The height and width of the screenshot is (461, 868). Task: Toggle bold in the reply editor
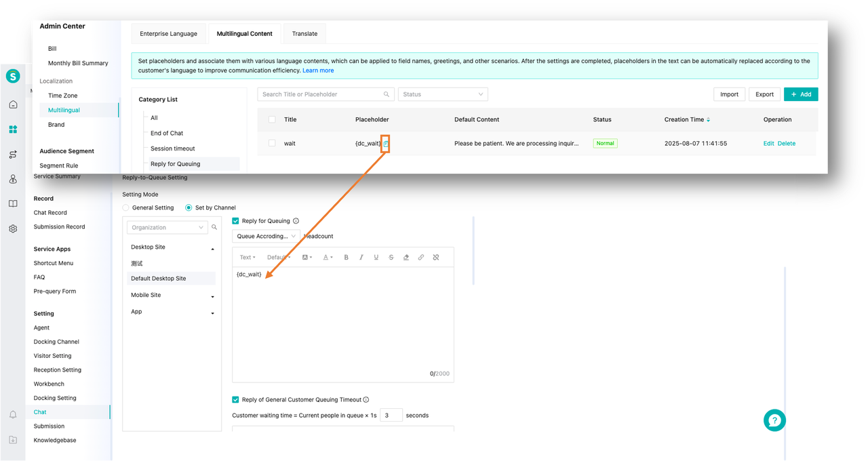click(x=346, y=258)
